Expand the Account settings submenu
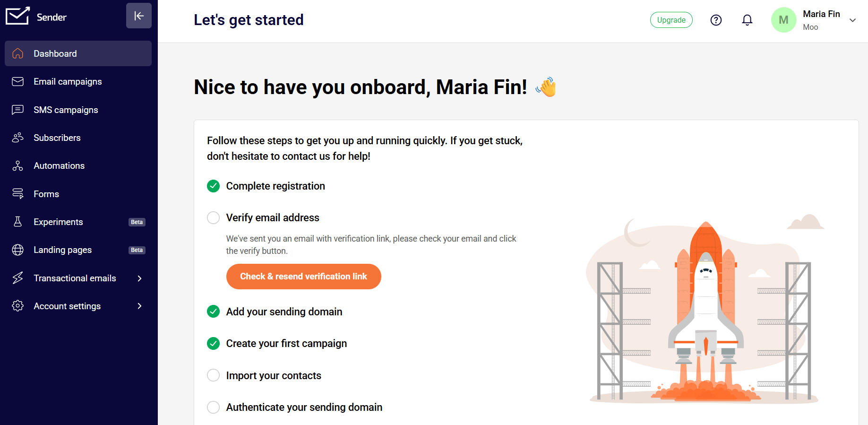Screen dimensions: 868x425 [139, 306]
